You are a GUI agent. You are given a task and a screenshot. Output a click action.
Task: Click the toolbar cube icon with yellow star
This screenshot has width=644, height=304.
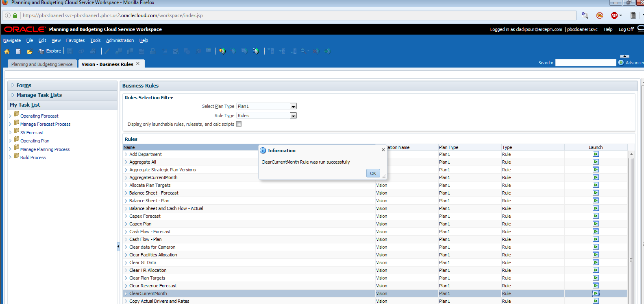pyautogui.click(x=222, y=51)
